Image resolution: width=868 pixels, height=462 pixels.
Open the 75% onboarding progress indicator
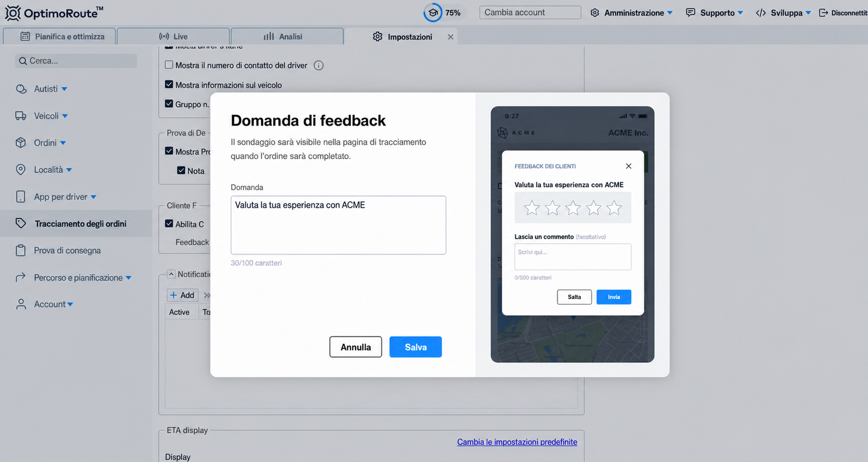[x=442, y=12]
